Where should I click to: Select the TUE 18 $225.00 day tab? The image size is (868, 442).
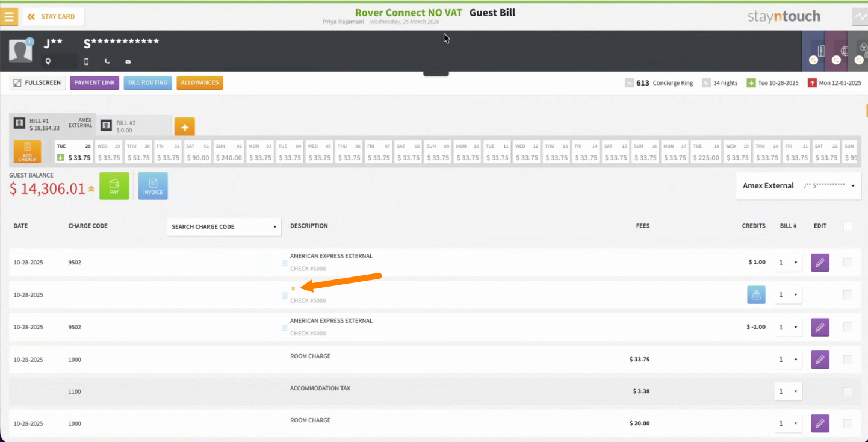coord(705,152)
